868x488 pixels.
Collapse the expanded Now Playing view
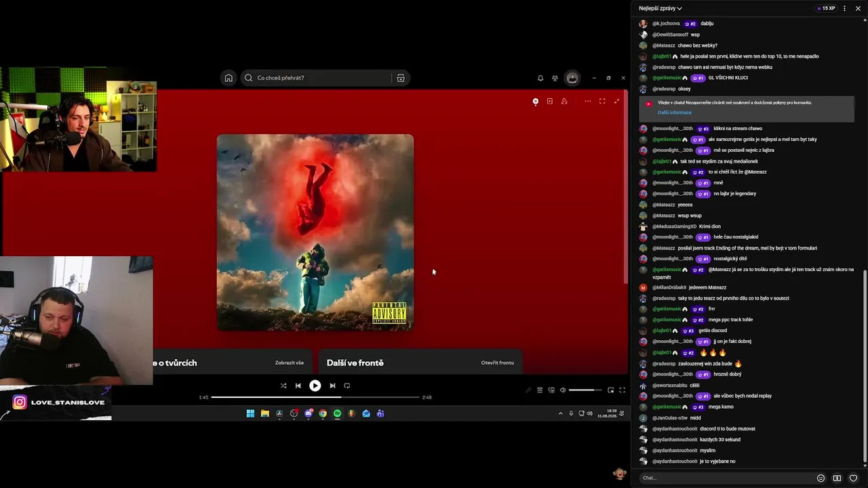[616, 102]
